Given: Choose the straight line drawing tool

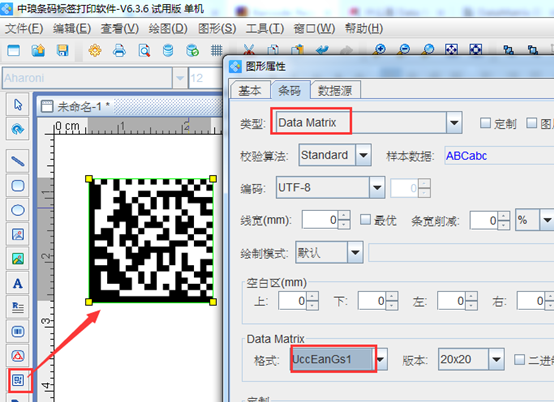Looking at the screenshot, I should point(18,161).
